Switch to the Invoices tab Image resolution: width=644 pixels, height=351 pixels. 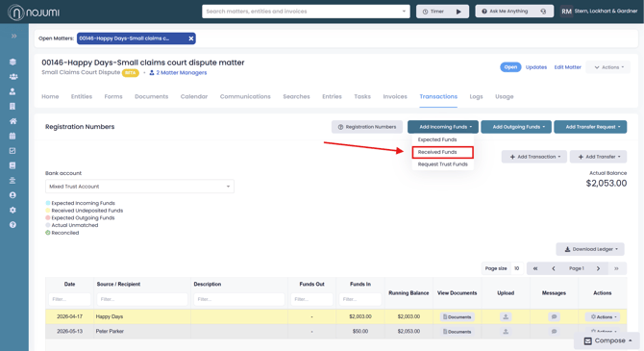tap(395, 96)
